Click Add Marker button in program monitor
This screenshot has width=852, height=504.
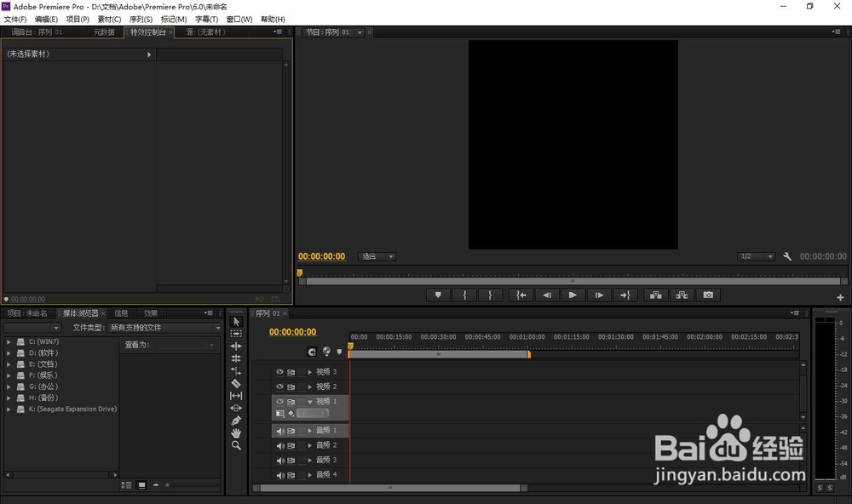[438, 295]
